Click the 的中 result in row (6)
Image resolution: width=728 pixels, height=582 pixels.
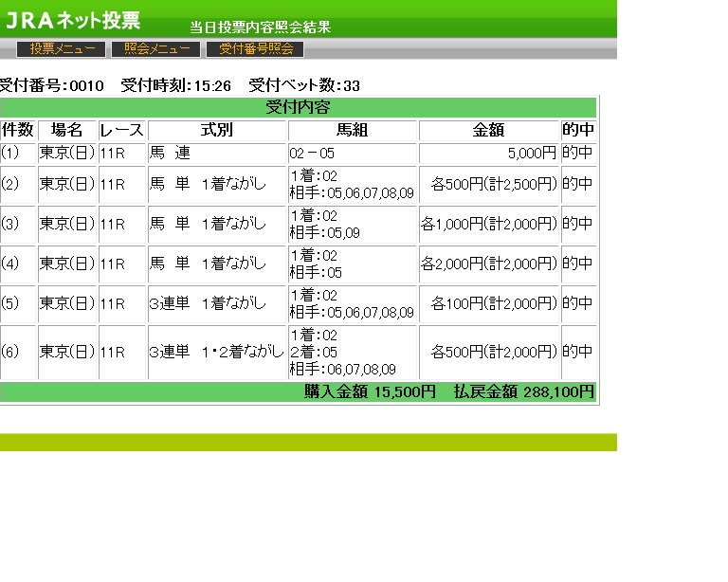(x=578, y=352)
